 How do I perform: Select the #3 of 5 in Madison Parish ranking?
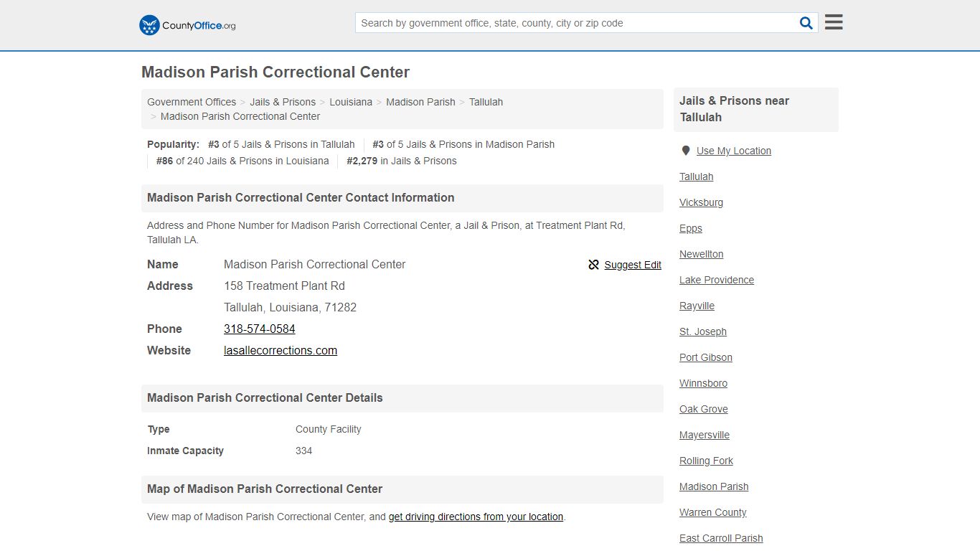coord(463,144)
